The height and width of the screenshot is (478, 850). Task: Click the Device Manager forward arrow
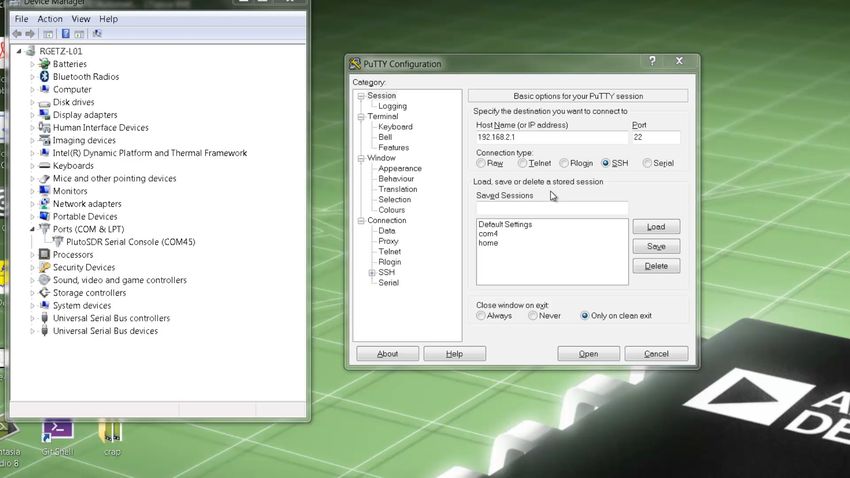point(30,34)
